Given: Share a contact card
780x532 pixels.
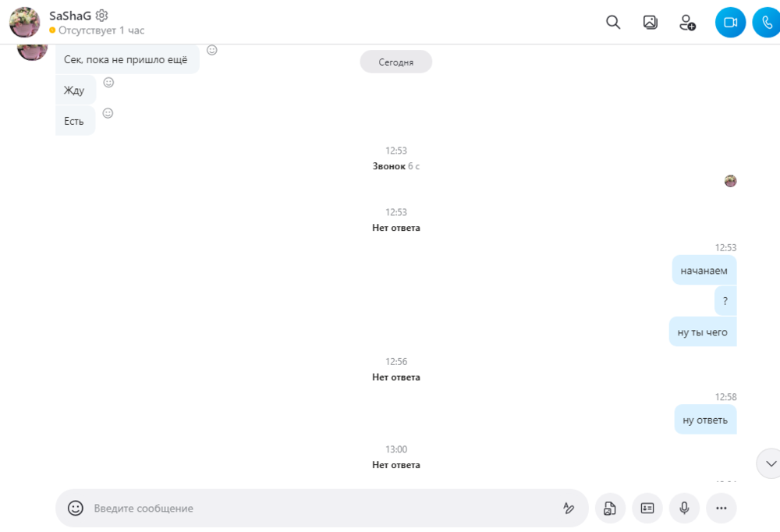Looking at the screenshot, I should pyautogui.click(x=647, y=508).
